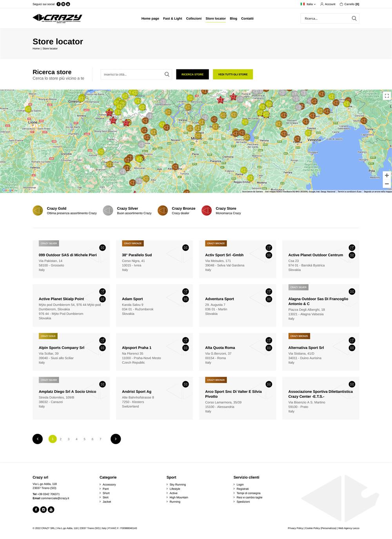Open Collezioni menu item

194,18
